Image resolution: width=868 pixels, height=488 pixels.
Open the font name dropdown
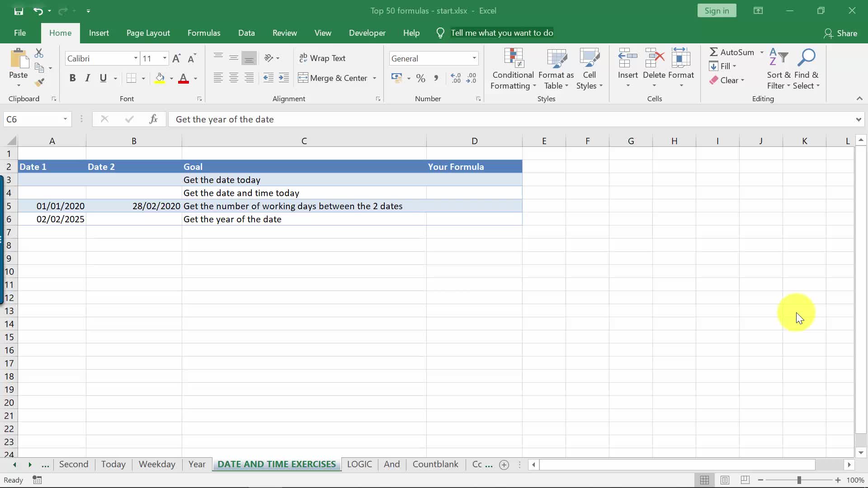(135, 58)
